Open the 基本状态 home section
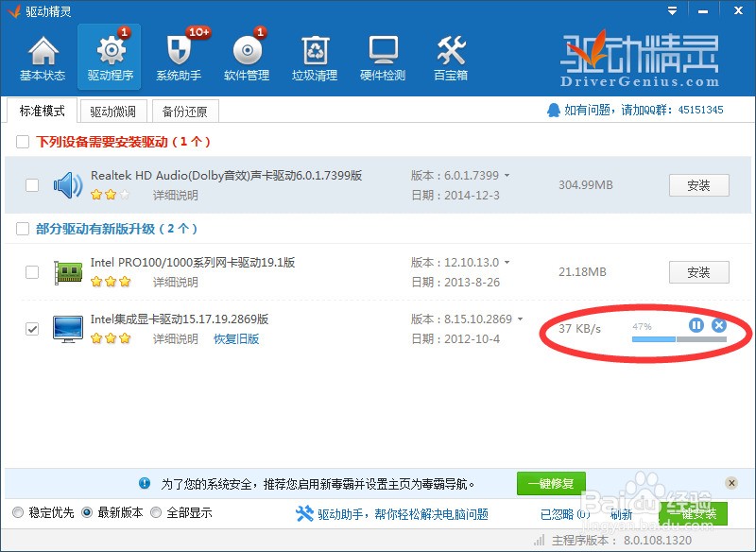 point(43,58)
